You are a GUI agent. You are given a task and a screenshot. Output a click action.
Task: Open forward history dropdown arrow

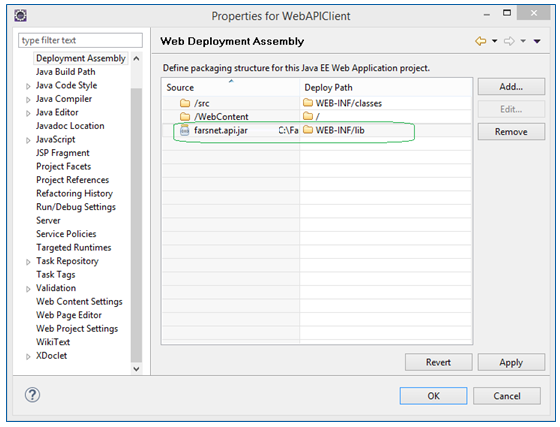(x=523, y=41)
